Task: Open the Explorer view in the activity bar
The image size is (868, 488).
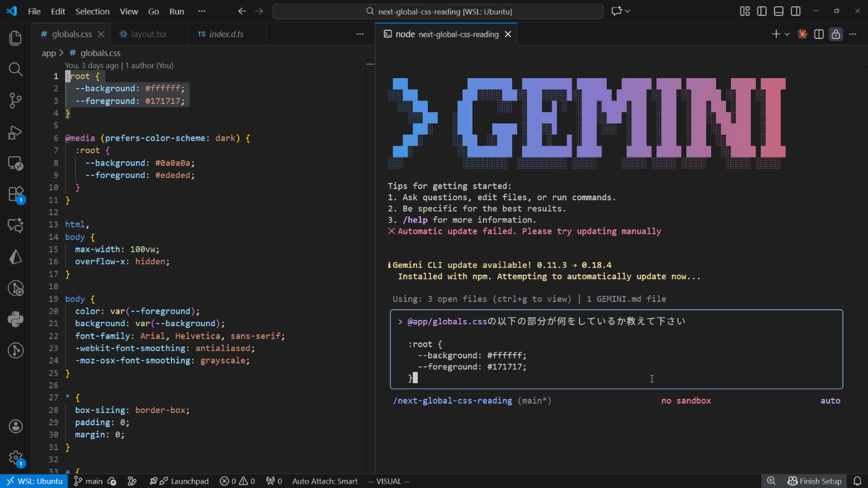Action: [x=15, y=38]
